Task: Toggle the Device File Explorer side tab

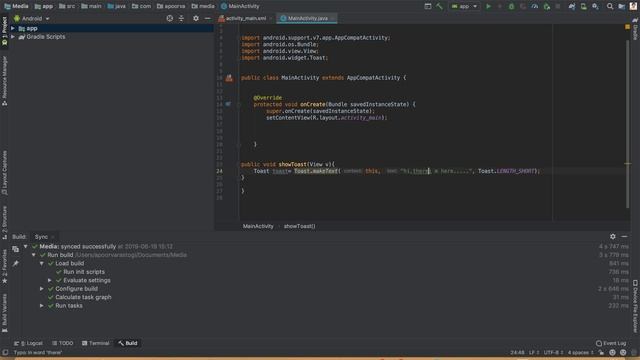Action: tap(635, 306)
